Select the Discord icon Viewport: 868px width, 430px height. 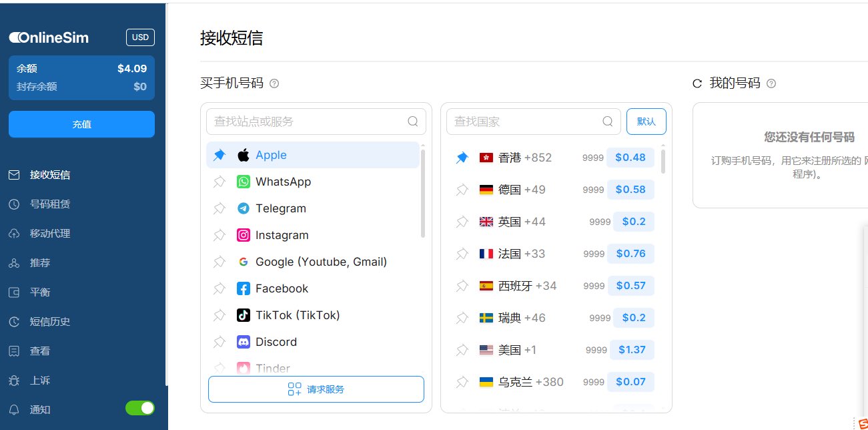tap(244, 342)
